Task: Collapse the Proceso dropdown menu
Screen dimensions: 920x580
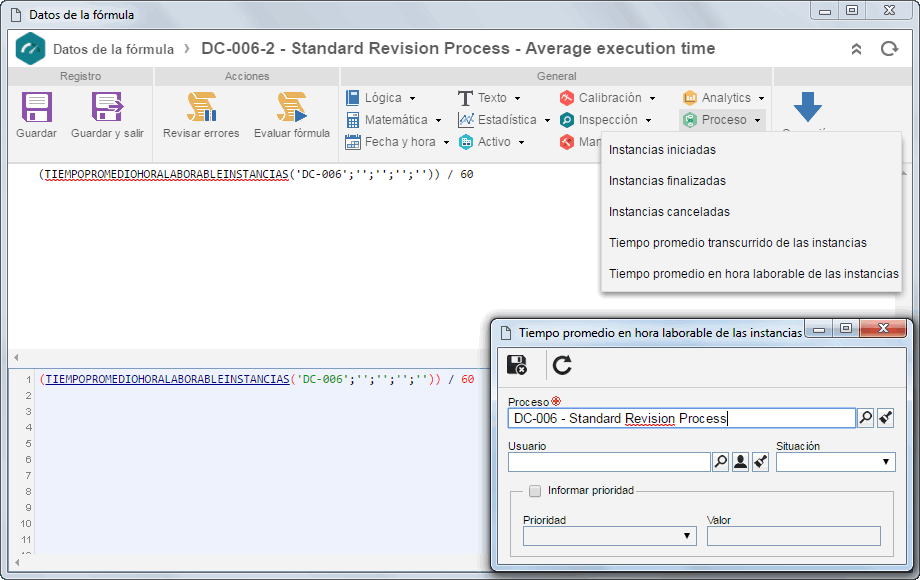Action: [x=722, y=120]
